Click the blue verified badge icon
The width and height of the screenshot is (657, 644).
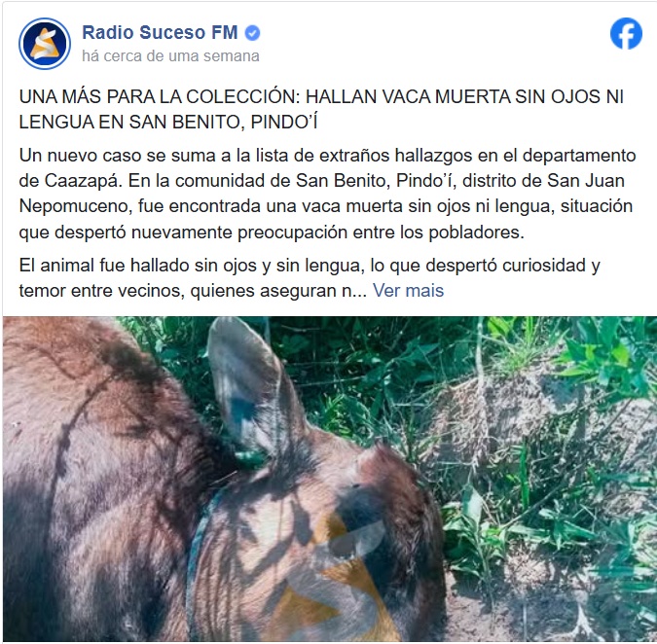pyautogui.click(x=252, y=33)
